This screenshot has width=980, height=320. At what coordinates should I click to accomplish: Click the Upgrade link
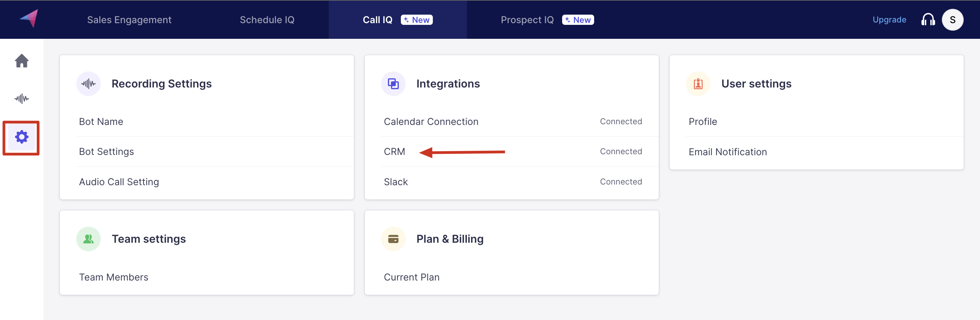pos(889,20)
